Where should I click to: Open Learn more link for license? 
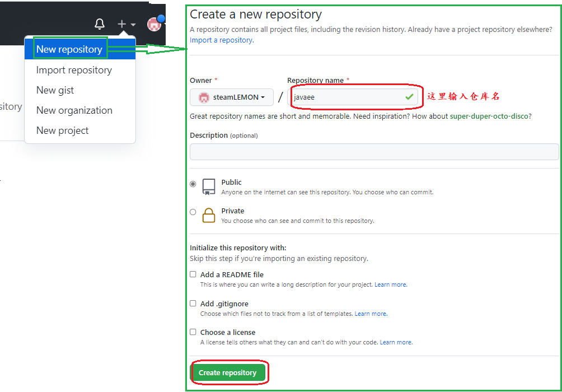(x=396, y=343)
